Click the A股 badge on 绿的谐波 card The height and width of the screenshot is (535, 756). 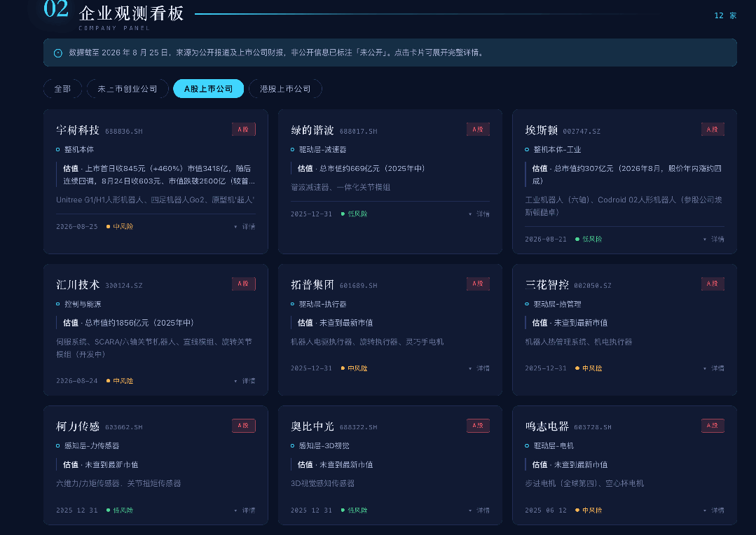[478, 129]
